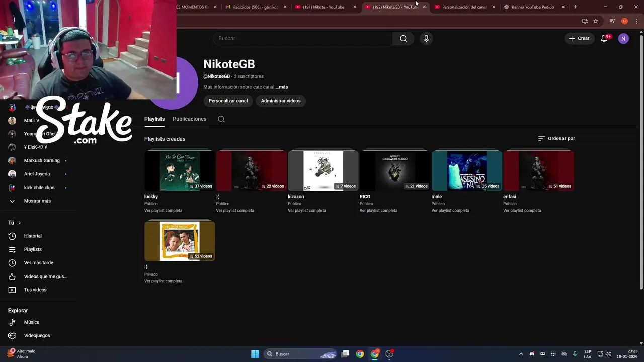Image resolution: width=644 pixels, height=362 pixels.
Task: Open the male playlist thumbnail
Action: (466, 171)
